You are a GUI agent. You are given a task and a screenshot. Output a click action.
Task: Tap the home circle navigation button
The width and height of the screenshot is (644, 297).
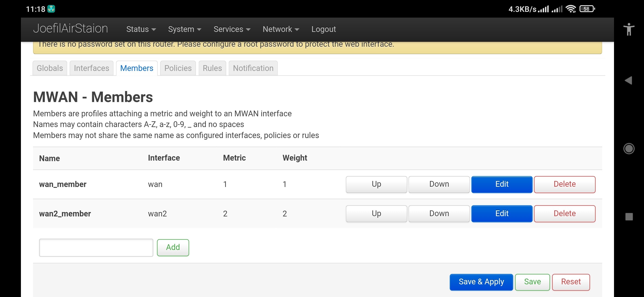pyautogui.click(x=629, y=148)
